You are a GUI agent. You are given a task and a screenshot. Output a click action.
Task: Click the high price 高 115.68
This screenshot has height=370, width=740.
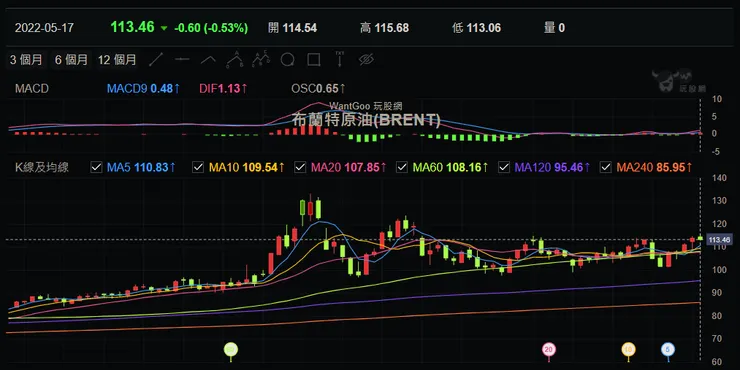tap(384, 28)
